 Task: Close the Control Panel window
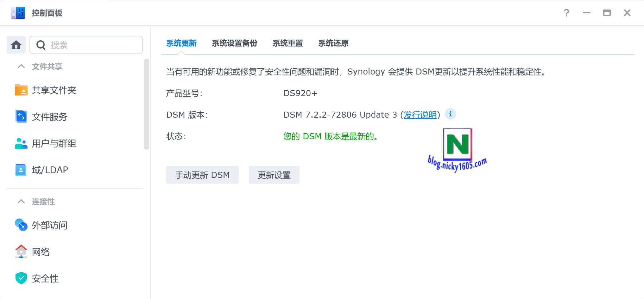tap(627, 13)
